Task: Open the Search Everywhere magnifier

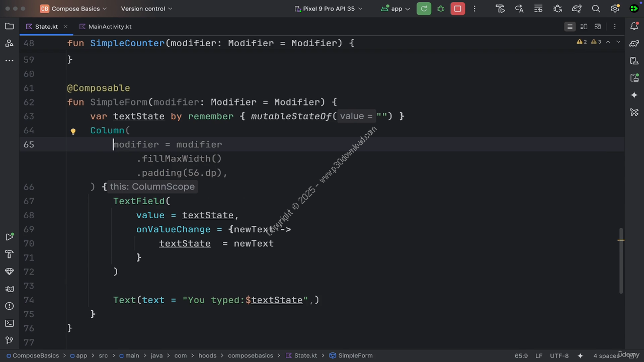Action: pos(596,9)
